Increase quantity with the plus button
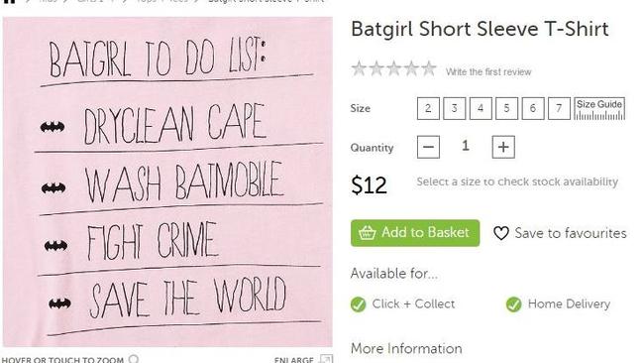The width and height of the screenshot is (644, 363). (503, 147)
